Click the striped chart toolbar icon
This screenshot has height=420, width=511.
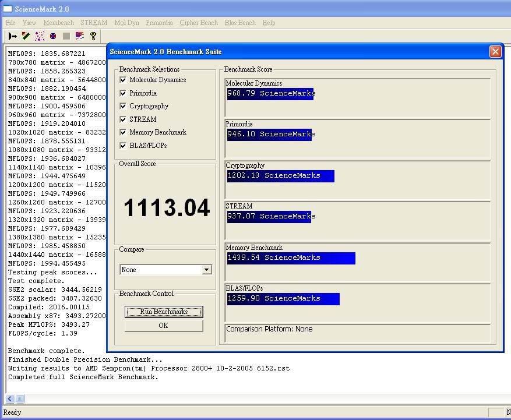point(79,36)
